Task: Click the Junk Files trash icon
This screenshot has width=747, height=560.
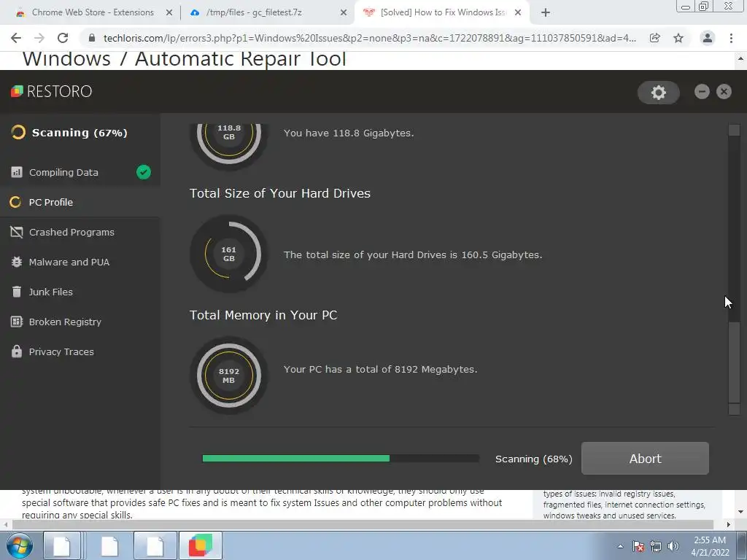Action: pyautogui.click(x=17, y=292)
